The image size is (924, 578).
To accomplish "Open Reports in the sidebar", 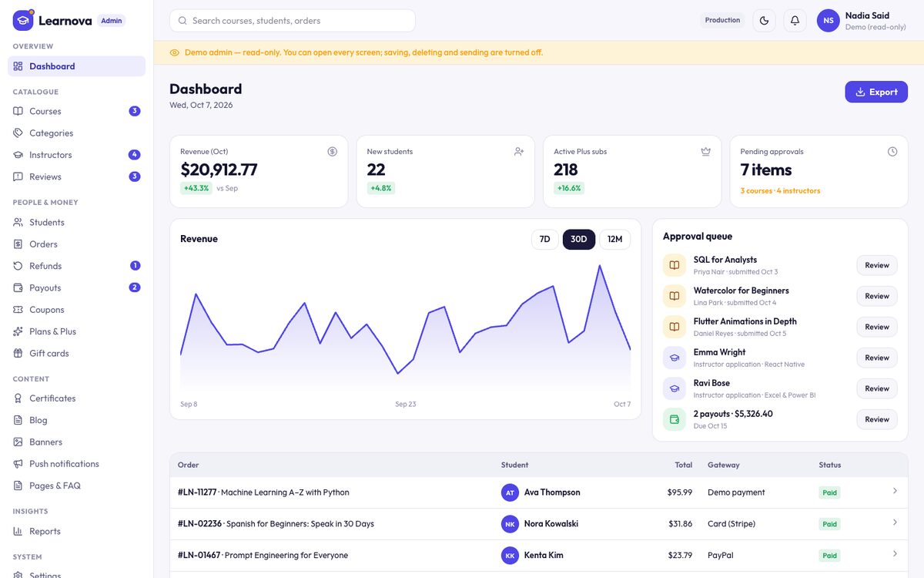I will pyautogui.click(x=76, y=531).
